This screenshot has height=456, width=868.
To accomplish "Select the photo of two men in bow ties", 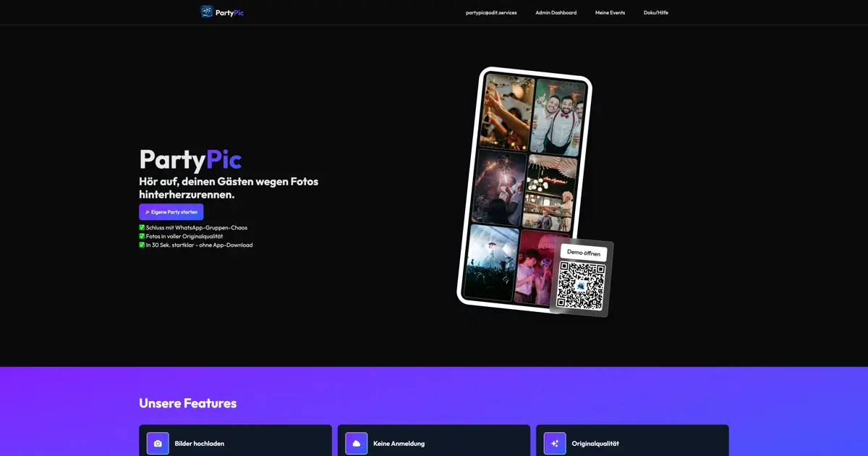I will click(558, 116).
